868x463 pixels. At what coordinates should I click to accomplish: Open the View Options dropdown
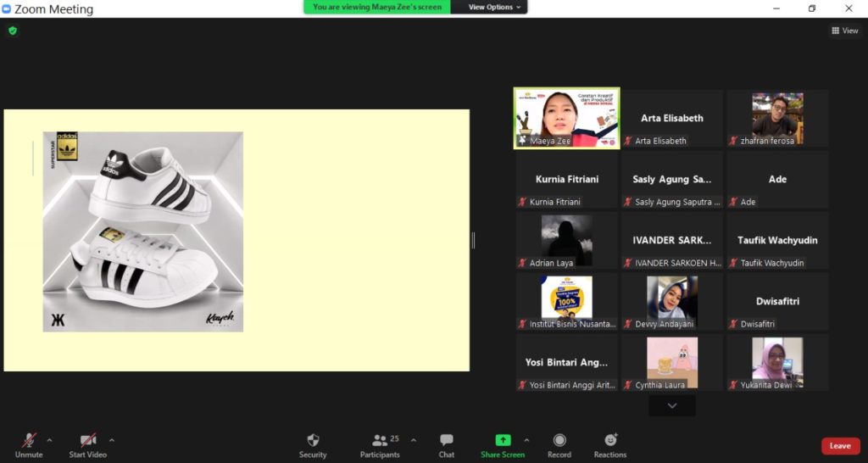click(x=494, y=7)
